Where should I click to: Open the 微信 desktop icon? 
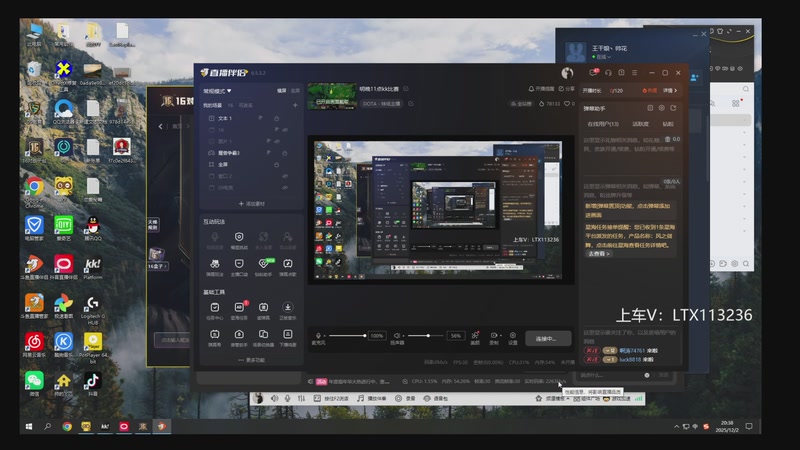coord(34,383)
